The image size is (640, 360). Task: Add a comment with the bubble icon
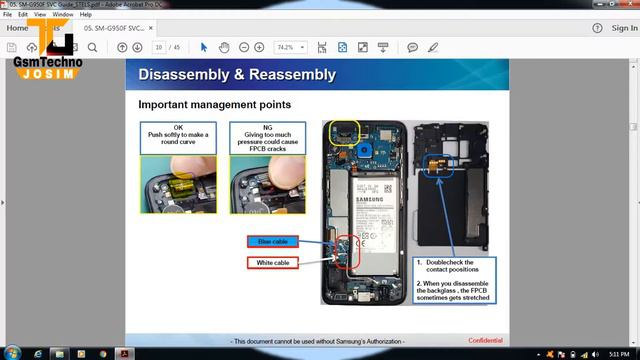(x=413, y=47)
